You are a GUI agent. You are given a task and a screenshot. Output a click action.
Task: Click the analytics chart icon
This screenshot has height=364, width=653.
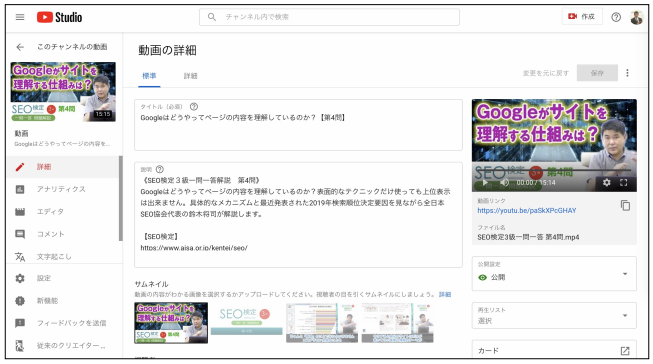[x=20, y=189]
